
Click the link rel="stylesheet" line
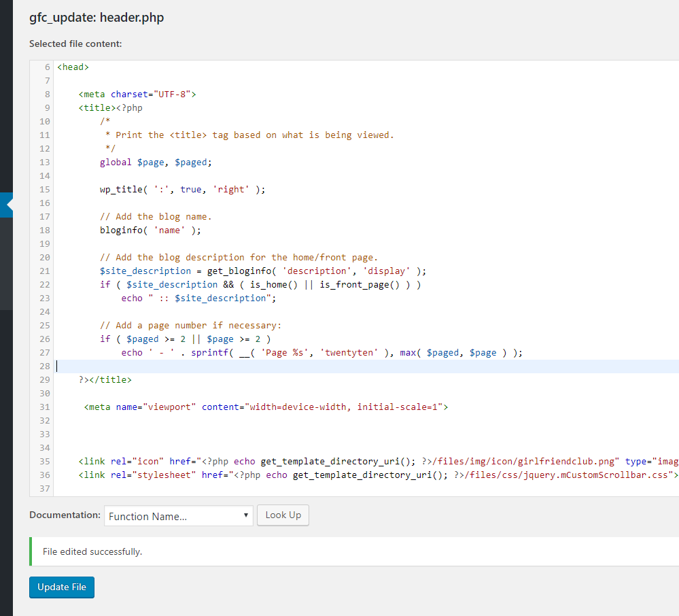point(378,475)
